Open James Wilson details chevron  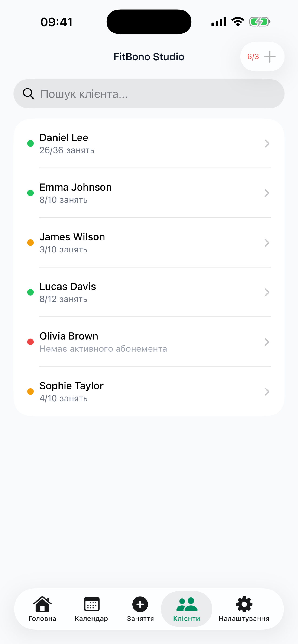(267, 243)
